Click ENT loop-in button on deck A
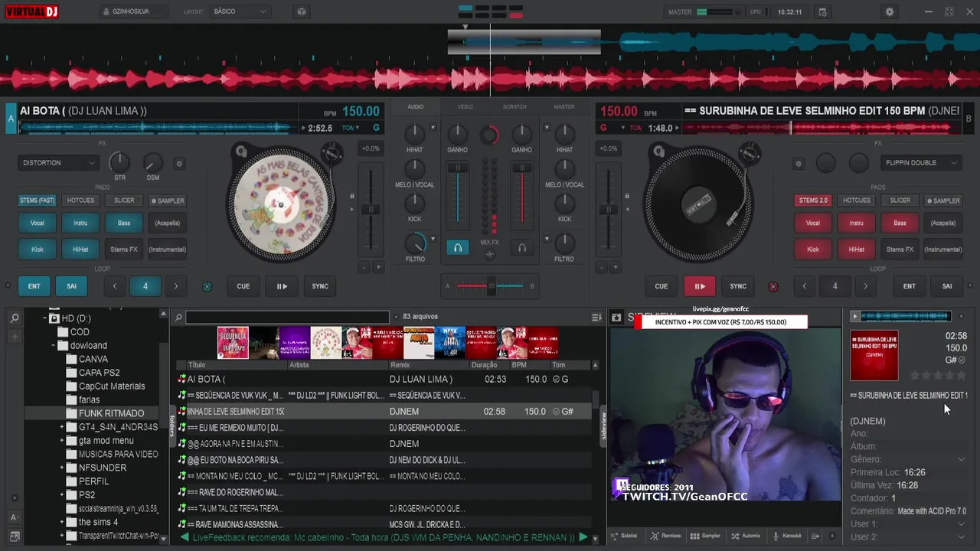 [34, 286]
